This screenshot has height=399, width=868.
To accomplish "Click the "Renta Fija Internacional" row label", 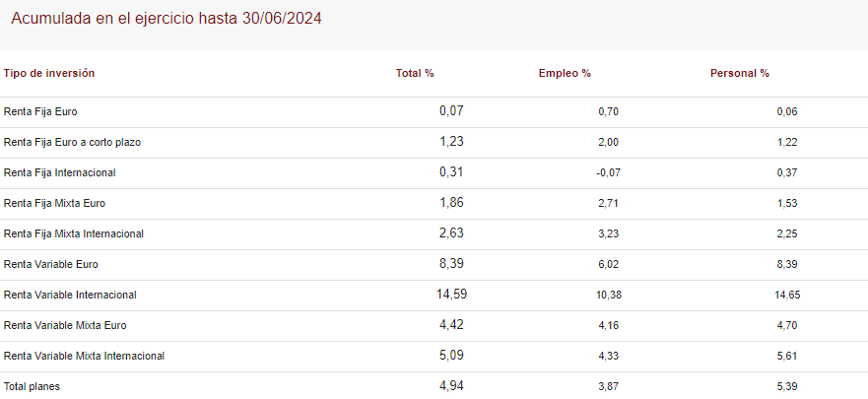I will point(60,172).
